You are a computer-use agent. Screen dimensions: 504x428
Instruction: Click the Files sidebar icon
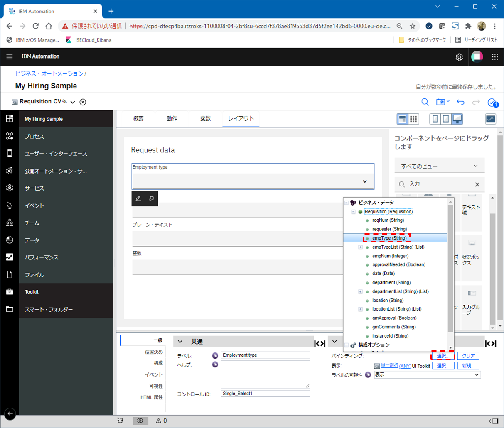(10, 274)
